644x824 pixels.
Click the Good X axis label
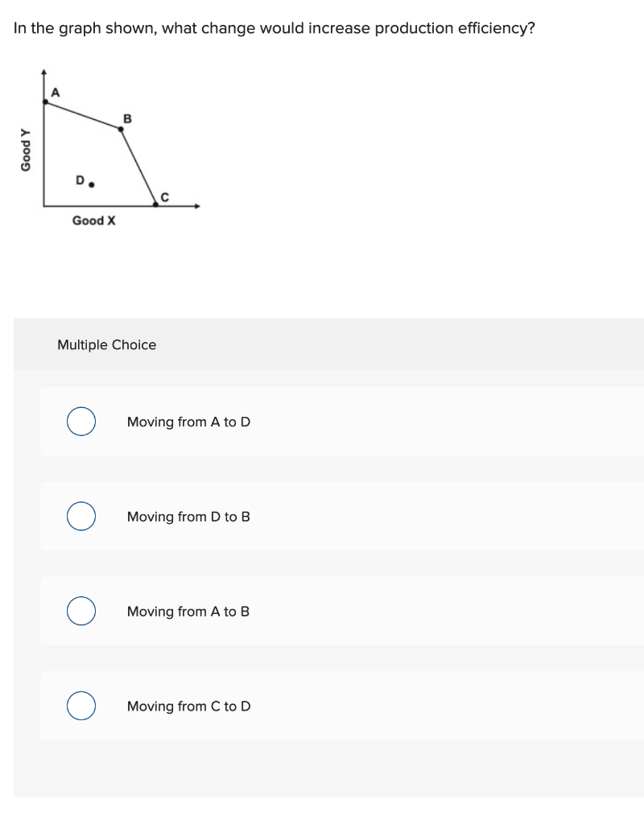click(x=93, y=220)
